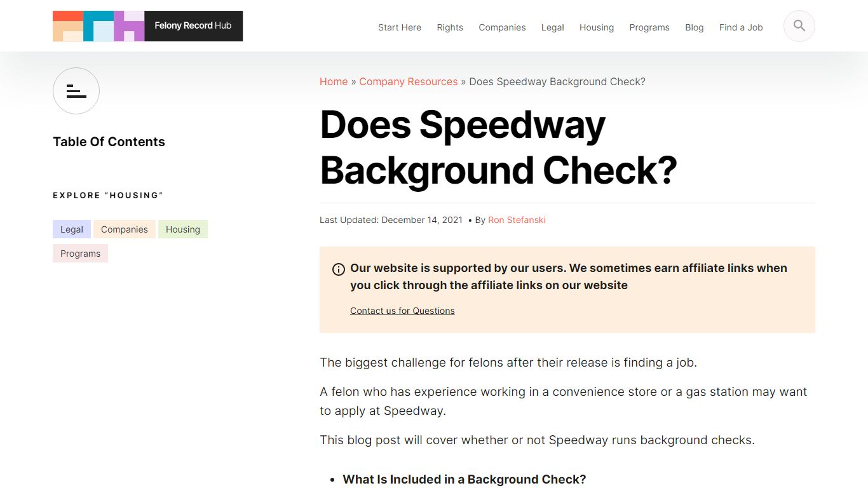
Task: Open the Company Resources breadcrumb link
Action: pos(408,81)
